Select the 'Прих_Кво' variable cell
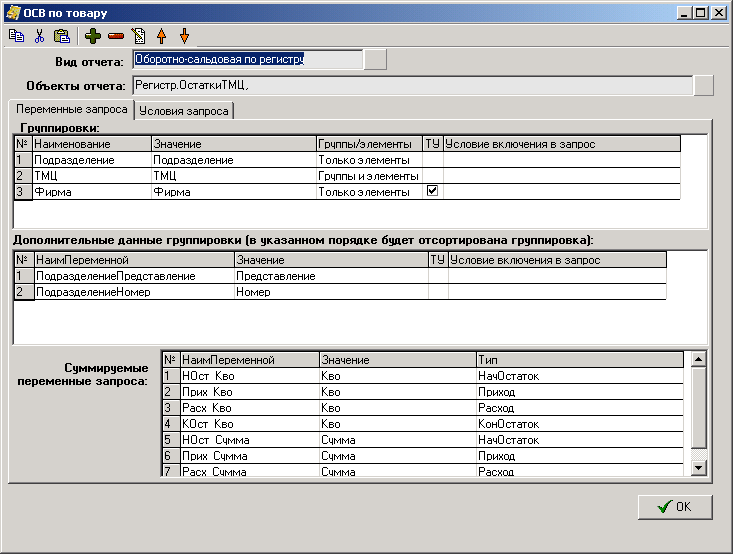Image resolution: width=733 pixels, height=554 pixels. 250,392
